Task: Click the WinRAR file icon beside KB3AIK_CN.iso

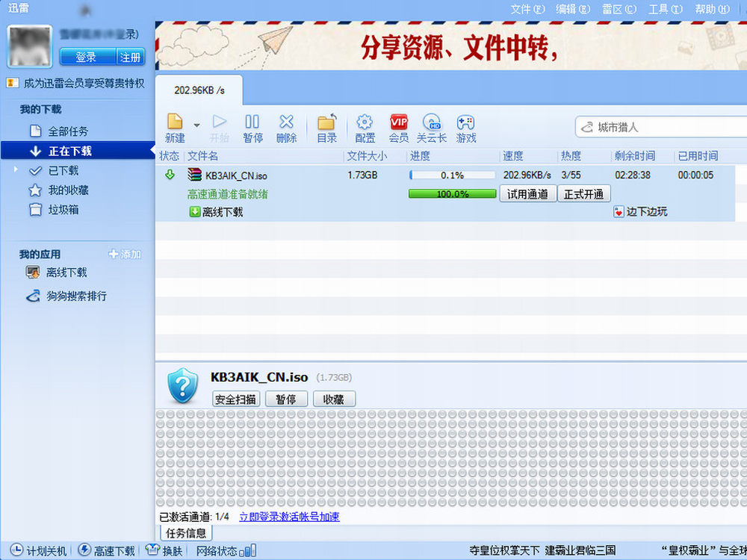Action: pyautogui.click(x=194, y=175)
